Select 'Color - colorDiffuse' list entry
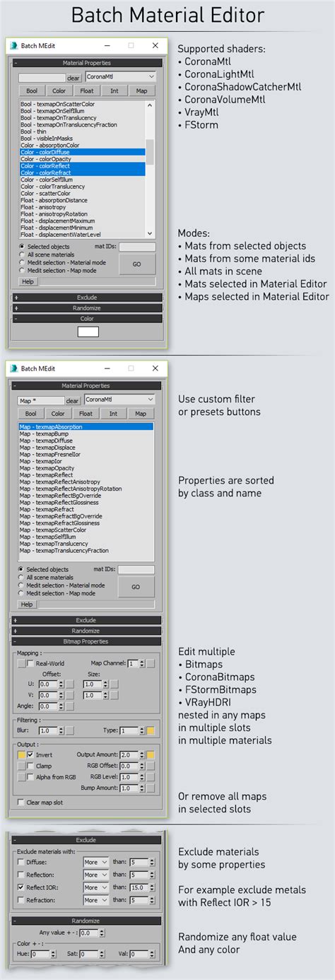Image resolution: width=335 pixels, height=980 pixels. 82,152
